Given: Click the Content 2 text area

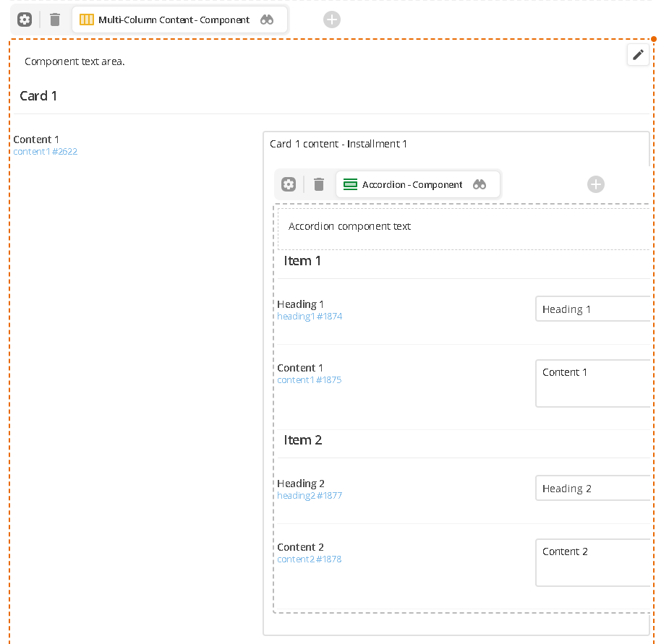Looking at the screenshot, I should point(593,562).
